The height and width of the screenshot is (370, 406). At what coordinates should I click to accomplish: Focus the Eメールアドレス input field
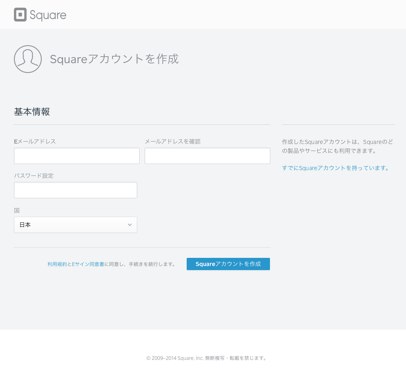[x=77, y=156]
